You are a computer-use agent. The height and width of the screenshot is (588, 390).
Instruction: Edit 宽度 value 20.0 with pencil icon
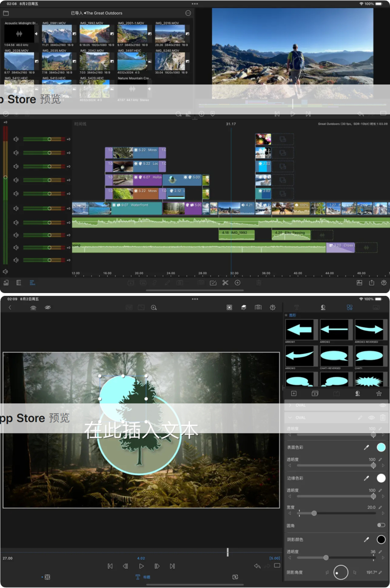pos(380,508)
